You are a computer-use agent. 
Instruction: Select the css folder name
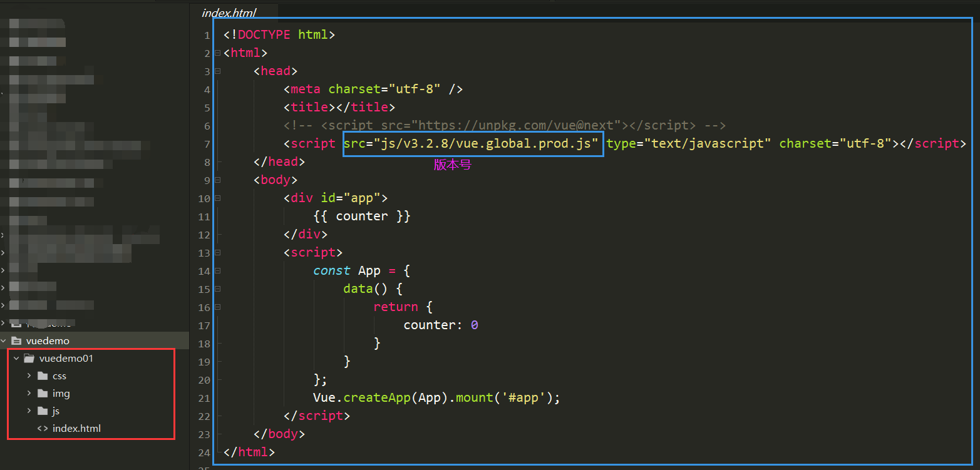59,376
